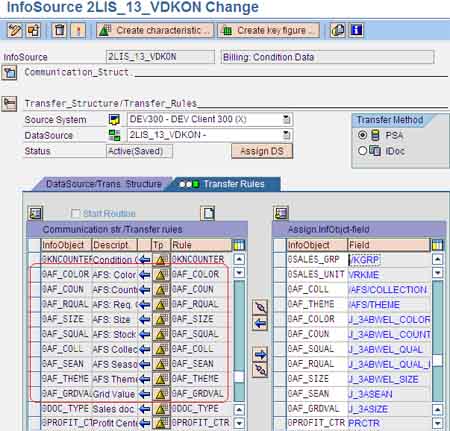Click the /AFS/COLLECTION field cell
The height and width of the screenshot is (431, 450).
point(389,290)
